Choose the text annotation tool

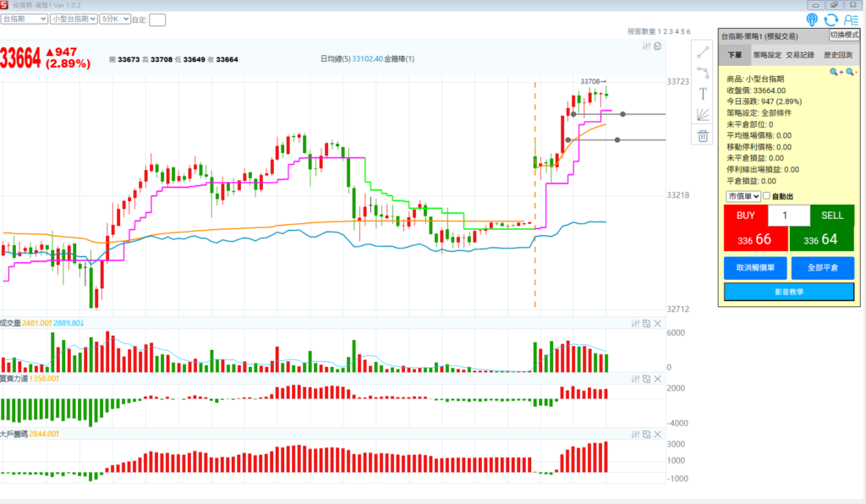click(x=703, y=94)
